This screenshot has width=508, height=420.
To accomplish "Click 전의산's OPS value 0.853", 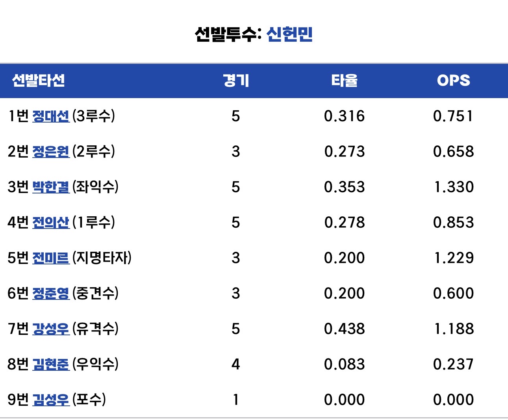I will point(454,223).
